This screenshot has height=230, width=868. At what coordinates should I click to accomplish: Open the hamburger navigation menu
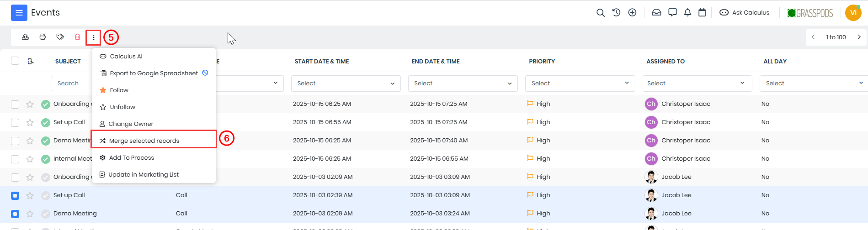pyautogui.click(x=19, y=13)
